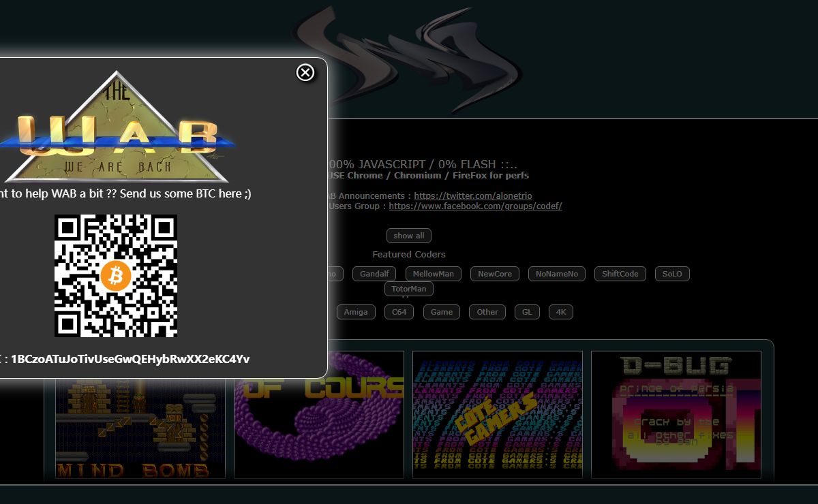Open the 'Of Course' purple spiral thumbnail
818x504 pixels.
[319, 415]
